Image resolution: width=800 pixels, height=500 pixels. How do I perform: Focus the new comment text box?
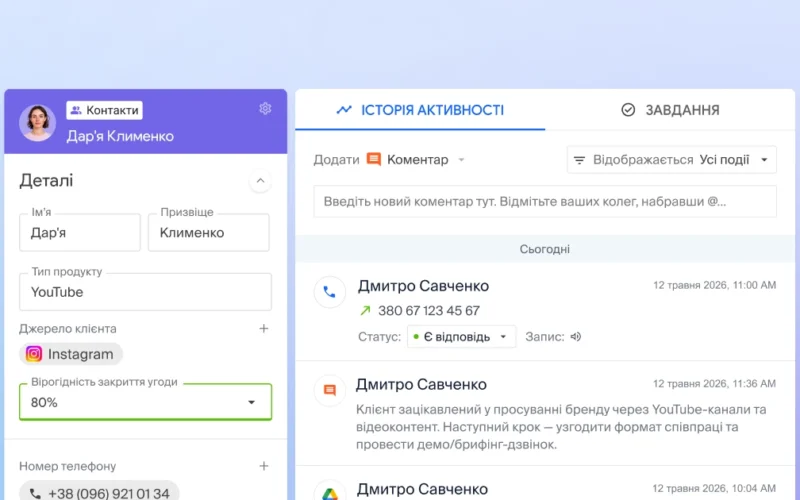(545, 202)
